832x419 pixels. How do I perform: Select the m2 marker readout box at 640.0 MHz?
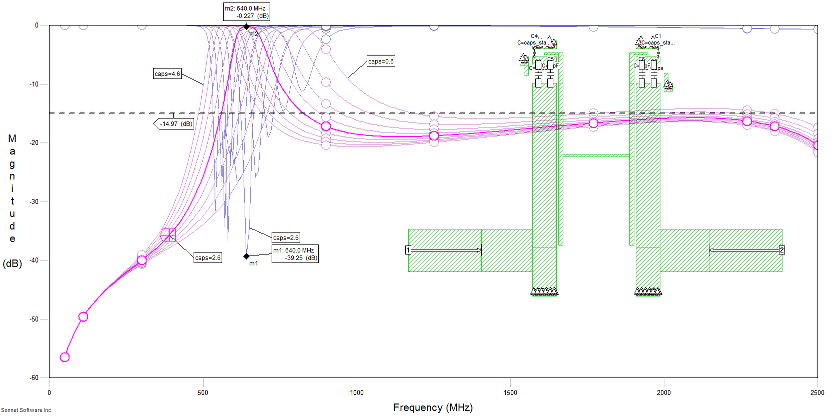249,11
